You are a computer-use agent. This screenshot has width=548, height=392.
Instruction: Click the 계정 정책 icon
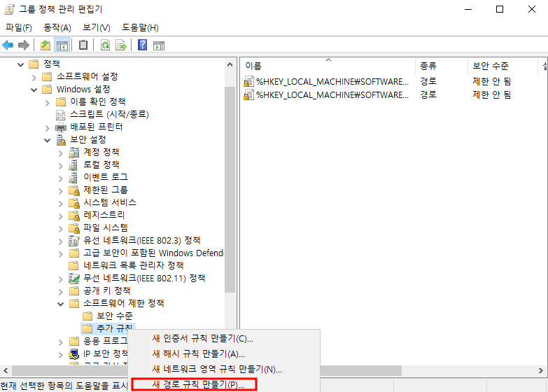[x=74, y=153]
